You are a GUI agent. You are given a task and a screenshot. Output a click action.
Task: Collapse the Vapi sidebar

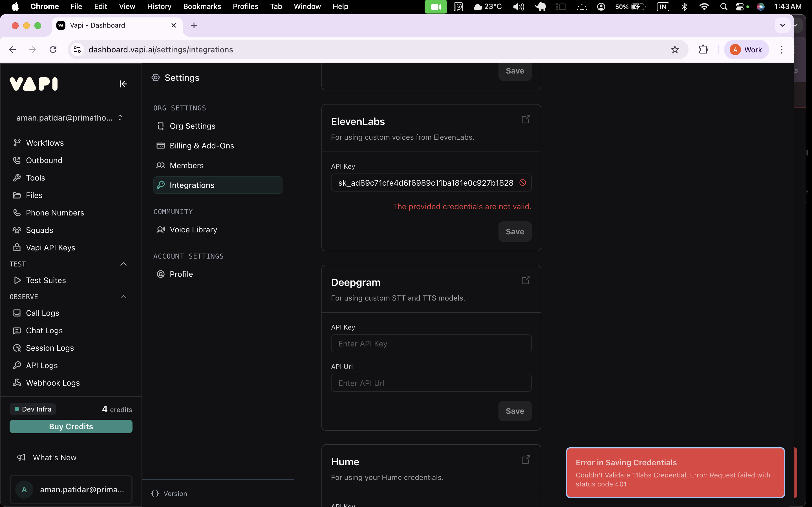click(x=123, y=84)
